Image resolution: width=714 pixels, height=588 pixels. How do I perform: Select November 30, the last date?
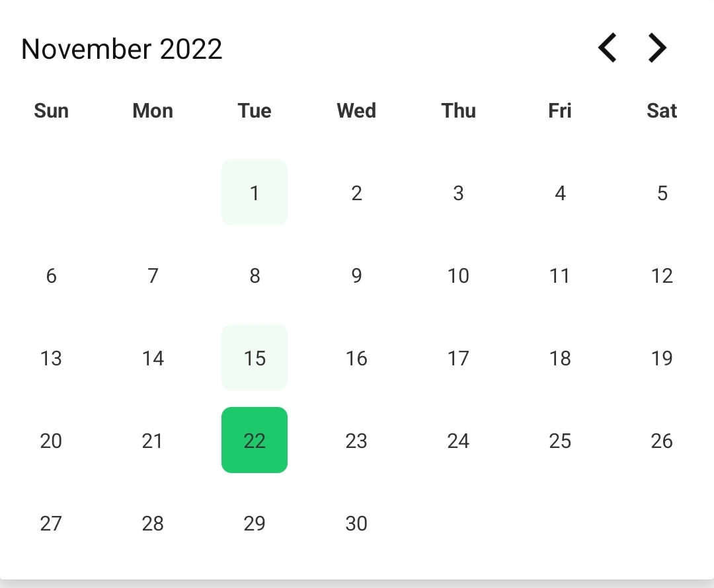click(x=356, y=523)
